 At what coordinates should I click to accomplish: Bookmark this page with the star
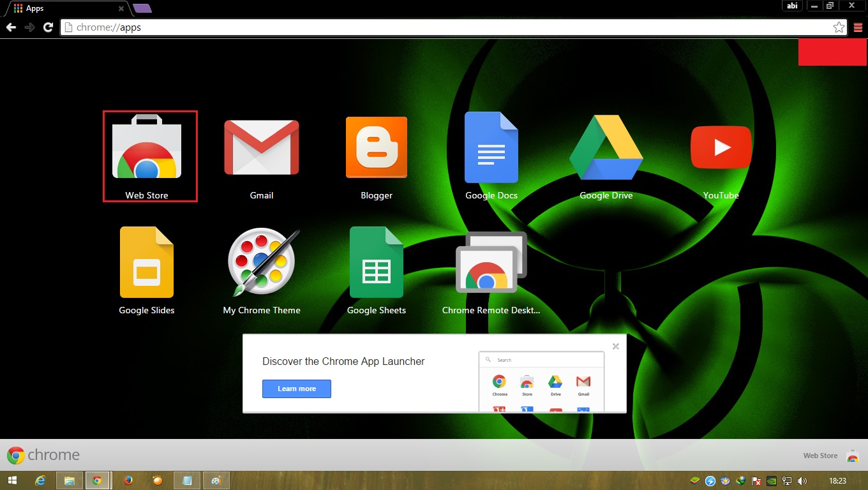click(x=839, y=27)
